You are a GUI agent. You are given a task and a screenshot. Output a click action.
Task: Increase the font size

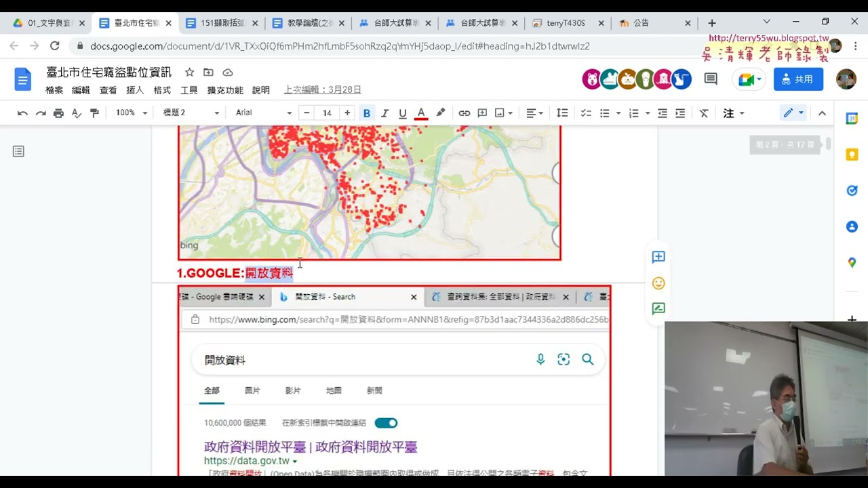(x=347, y=113)
